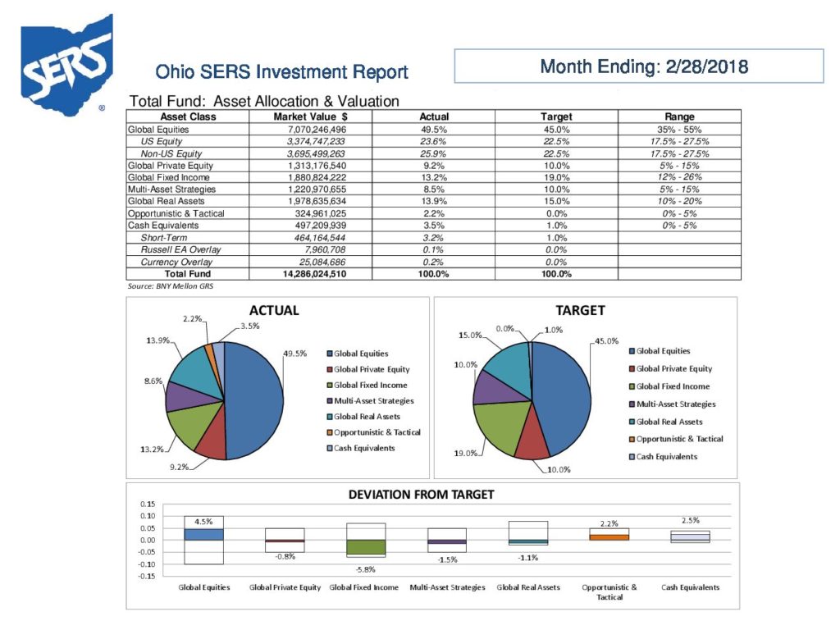This screenshot has width=840, height=630.
Task: Click Opportunistic & Tactical swatch in ACTUAL legend
Action: (329, 432)
